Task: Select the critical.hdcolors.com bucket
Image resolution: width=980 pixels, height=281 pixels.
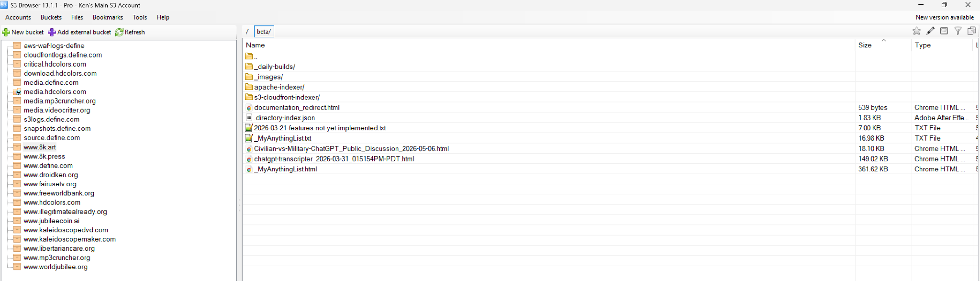Action: (55, 64)
